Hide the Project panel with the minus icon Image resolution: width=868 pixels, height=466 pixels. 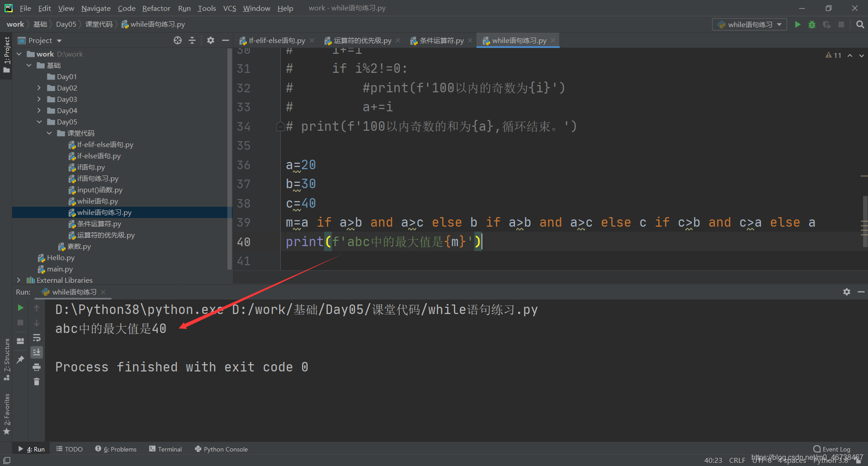[x=225, y=40]
